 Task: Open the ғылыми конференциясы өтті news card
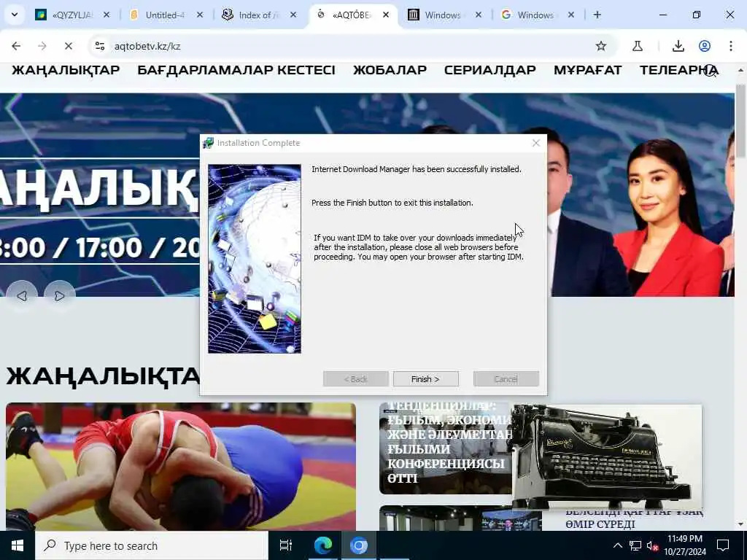[x=446, y=448]
